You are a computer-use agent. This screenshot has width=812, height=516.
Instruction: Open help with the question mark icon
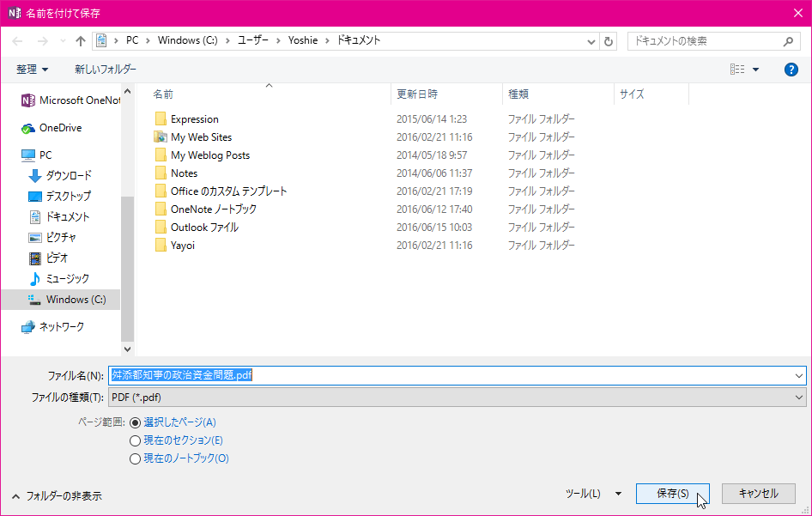(x=791, y=69)
